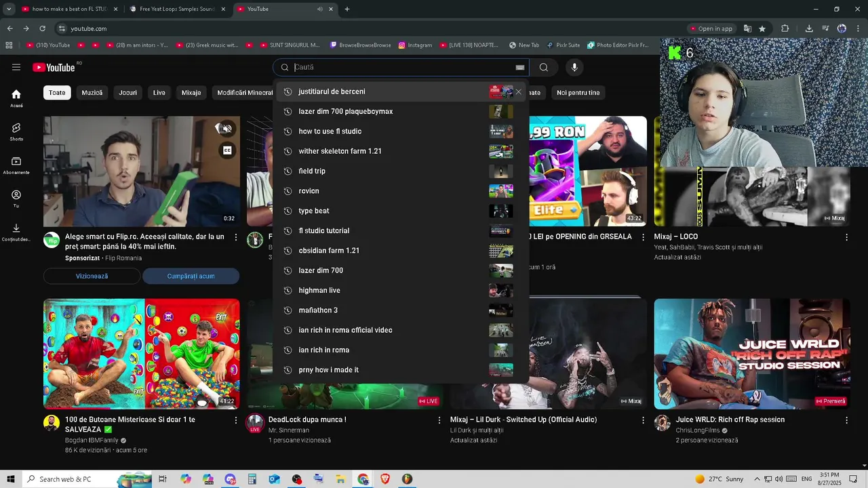868x488 pixels.
Task: Close the Free Yeat Loops Samples tab
Action: [223, 9]
